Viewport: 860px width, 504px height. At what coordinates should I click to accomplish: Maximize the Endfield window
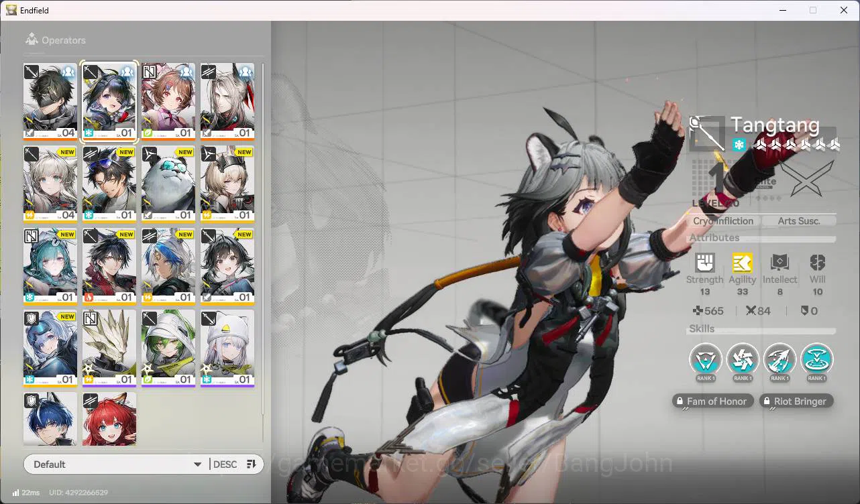[813, 10]
